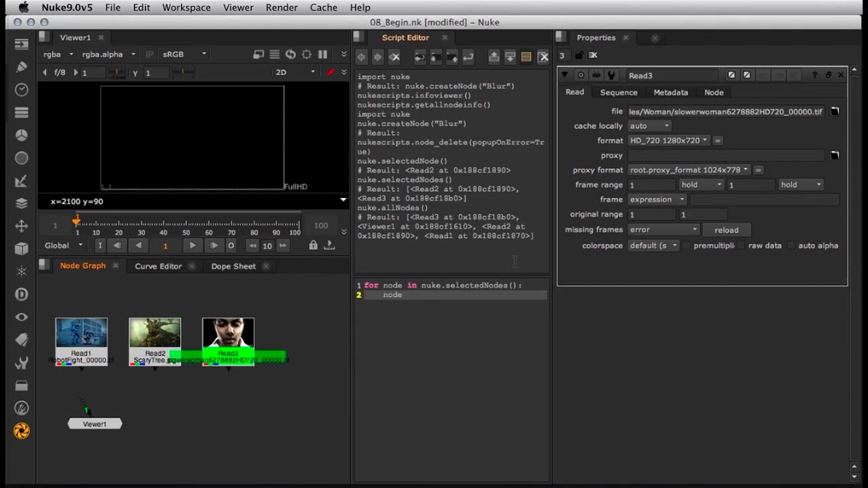Enable the auto alpha checkbox

click(x=791, y=246)
